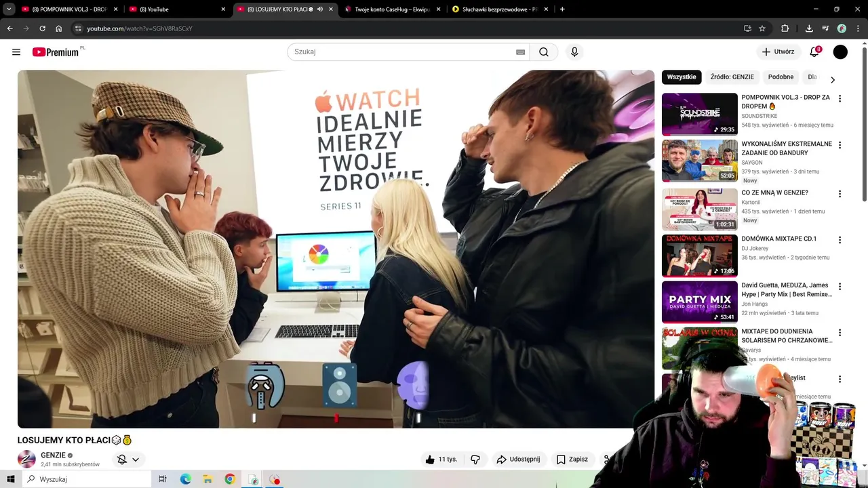Open options for CO ZE MNĄ W GENZIE video
The width and height of the screenshot is (868, 488).
pyautogui.click(x=840, y=194)
